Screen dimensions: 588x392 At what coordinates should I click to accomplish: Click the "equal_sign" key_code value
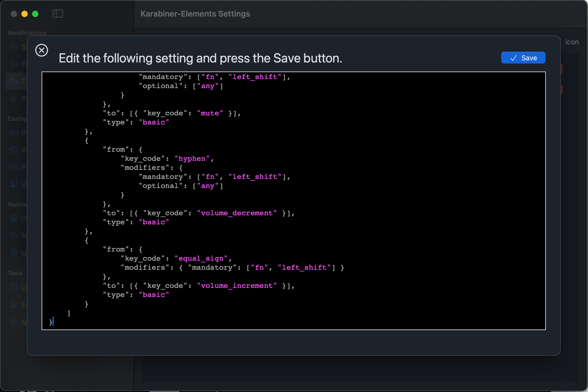201,258
